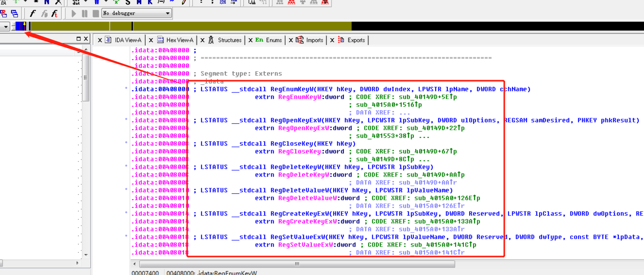This screenshot has width=644, height=275.
Task: Open the navigation band dropdown arrow
Action: [x=5, y=26]
